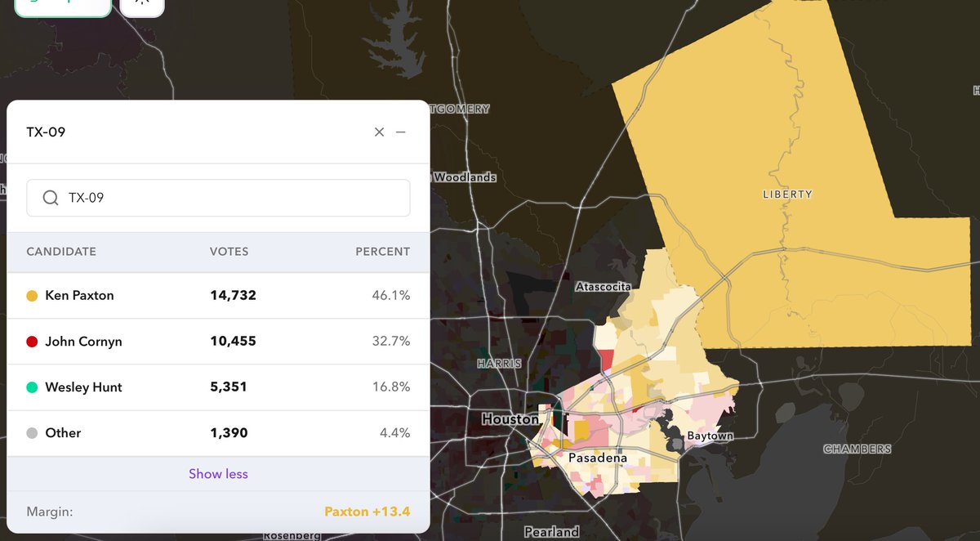Click the 32.7% percentage
Viewport: 980px width, 541px height.
tap(391, 342)
